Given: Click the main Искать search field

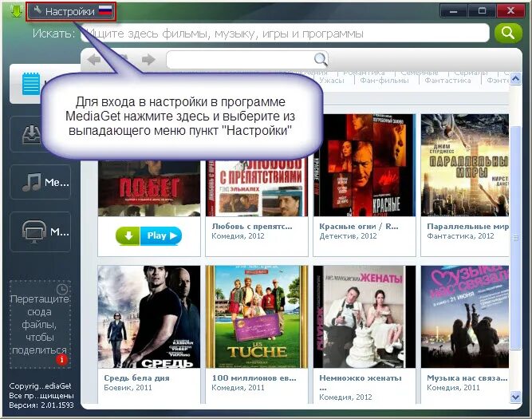Looking at the screenshot, I should point(285,34).
